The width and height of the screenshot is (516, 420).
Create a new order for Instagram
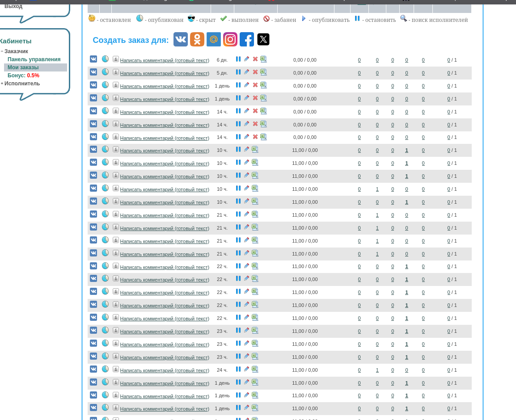click(230, 39)
